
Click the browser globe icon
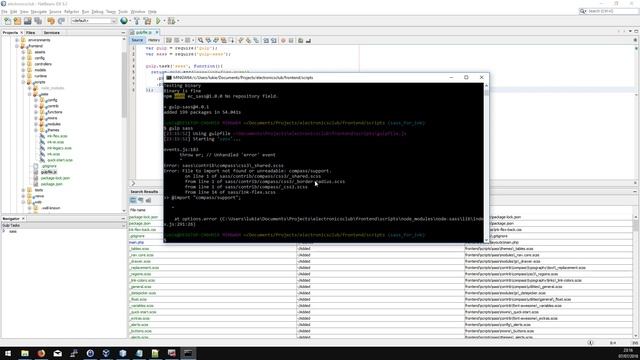[124, 21]
